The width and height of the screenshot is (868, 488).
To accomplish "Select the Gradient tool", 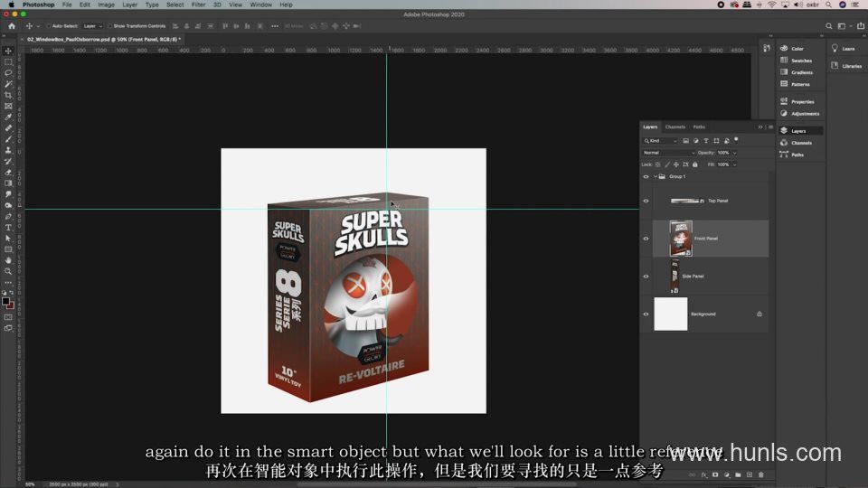I will point(8,183).
